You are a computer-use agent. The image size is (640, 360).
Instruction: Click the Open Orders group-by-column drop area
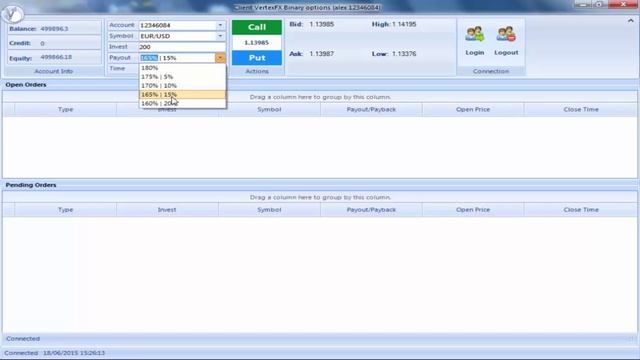click(320, 97)
